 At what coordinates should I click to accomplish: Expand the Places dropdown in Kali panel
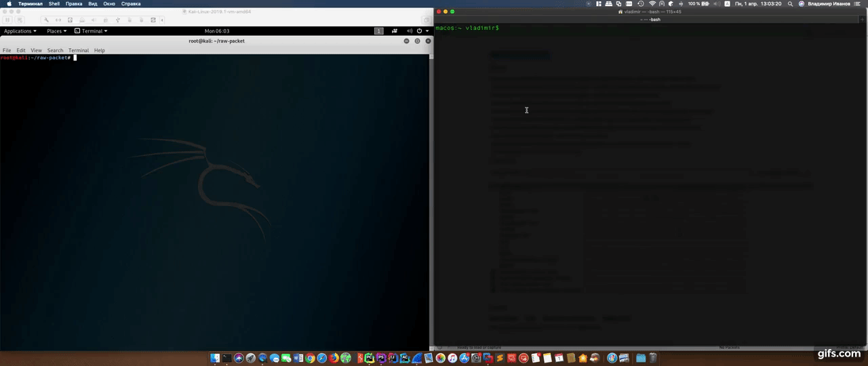click(56, 31)
